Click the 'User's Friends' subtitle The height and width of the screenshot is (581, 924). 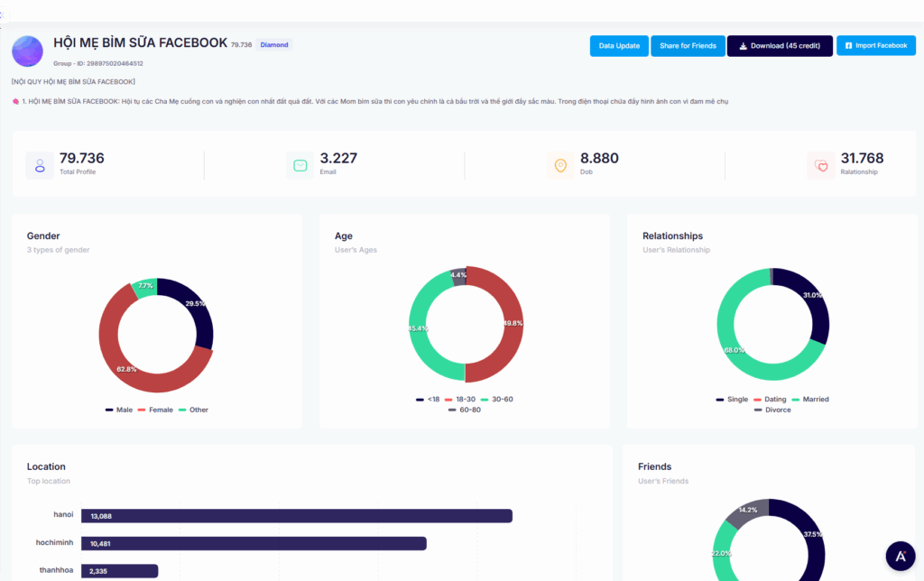(663, 481)
